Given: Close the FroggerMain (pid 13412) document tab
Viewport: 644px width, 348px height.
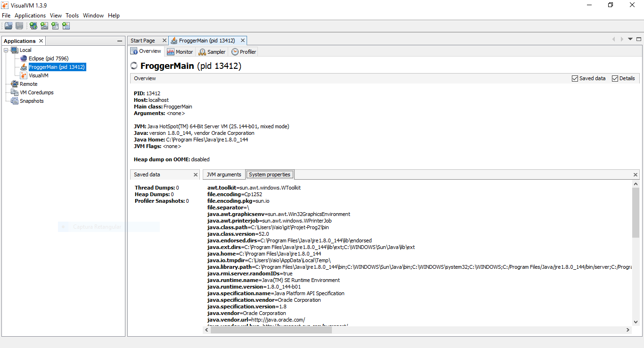Looking at the screenshot, I should (x=243, y=41).
